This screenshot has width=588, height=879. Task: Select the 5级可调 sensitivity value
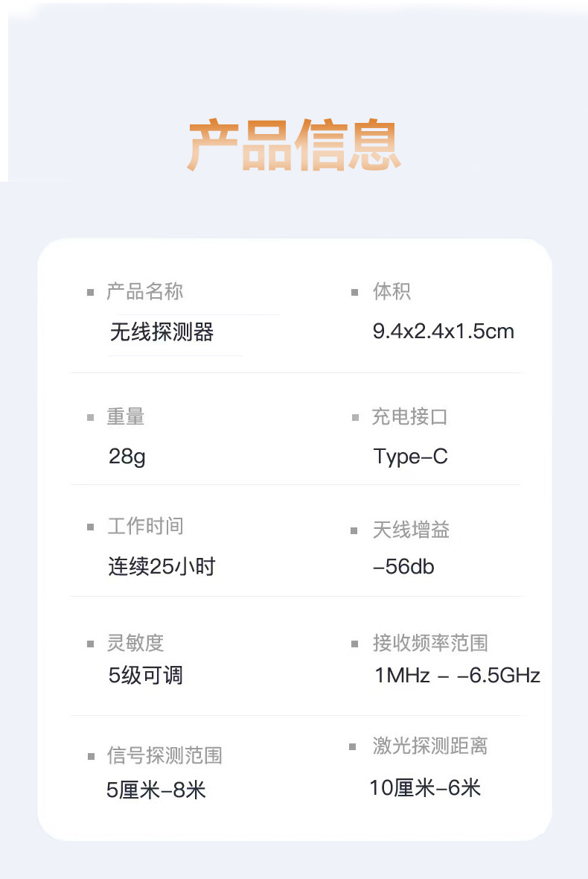point(145,676)
